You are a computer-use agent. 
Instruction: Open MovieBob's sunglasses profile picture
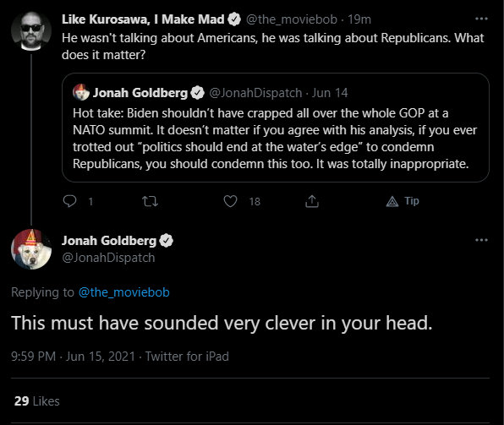coord(31,31)
